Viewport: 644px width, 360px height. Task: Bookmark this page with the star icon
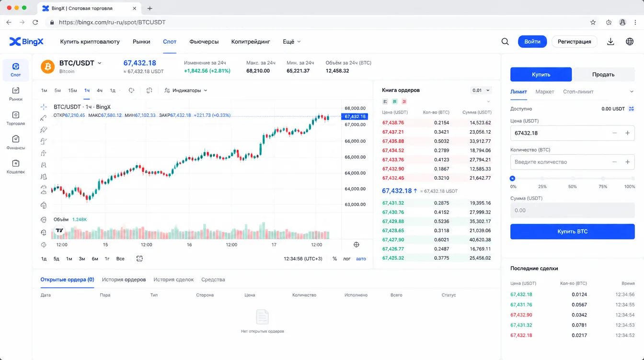[x=593, y=22]
